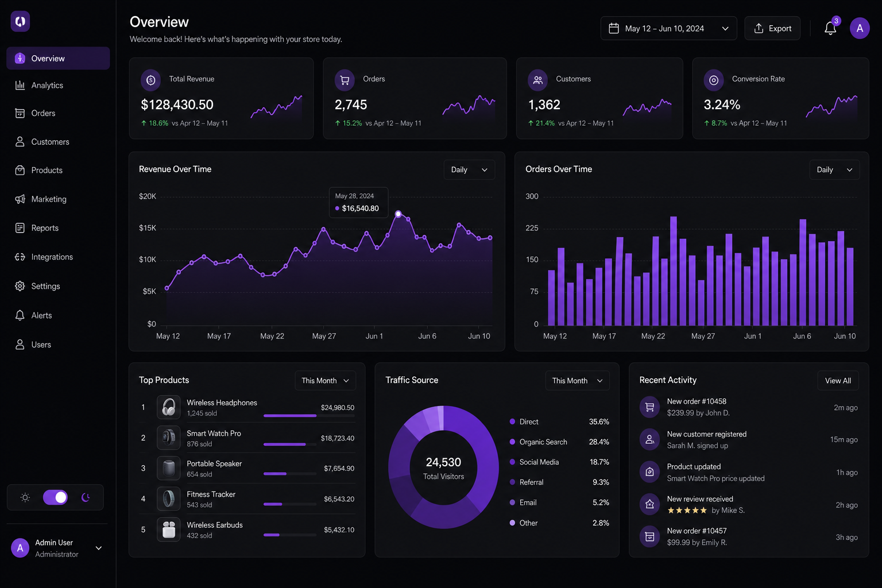Click the Settings gear icon

tap(20, 286)
